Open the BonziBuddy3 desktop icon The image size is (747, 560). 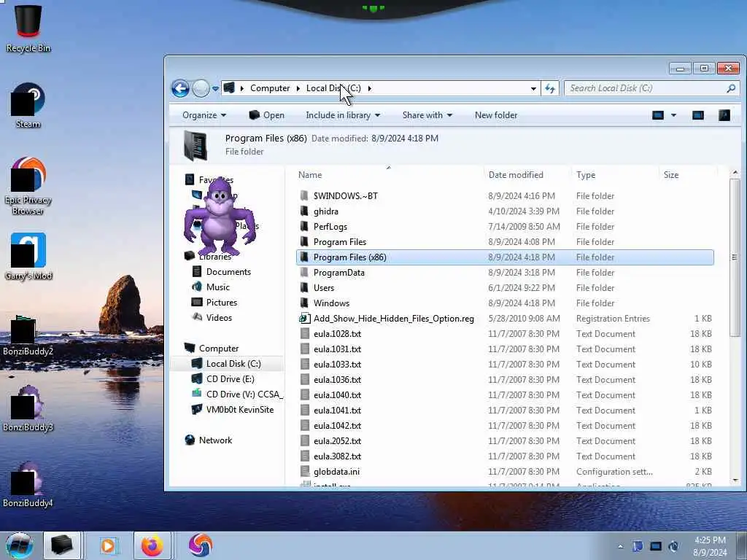[x=28, y=408]
